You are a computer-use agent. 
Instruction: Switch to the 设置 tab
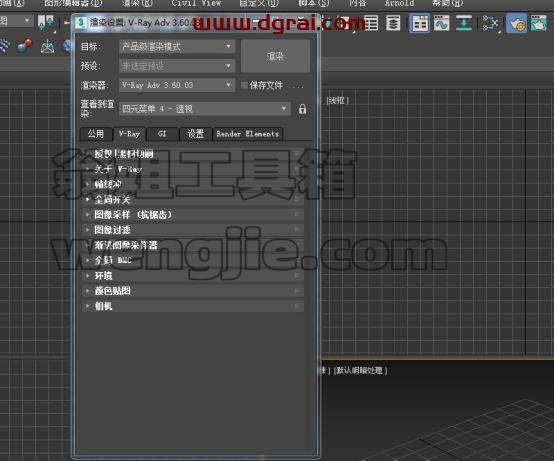pyautogui.click(x=196, y=134)
